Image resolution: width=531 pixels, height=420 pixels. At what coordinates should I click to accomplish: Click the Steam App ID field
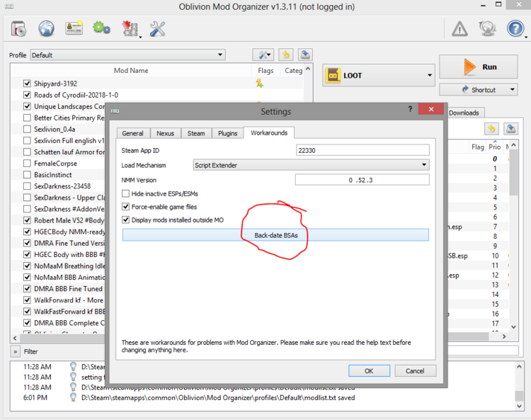click(x=362, y=150)
